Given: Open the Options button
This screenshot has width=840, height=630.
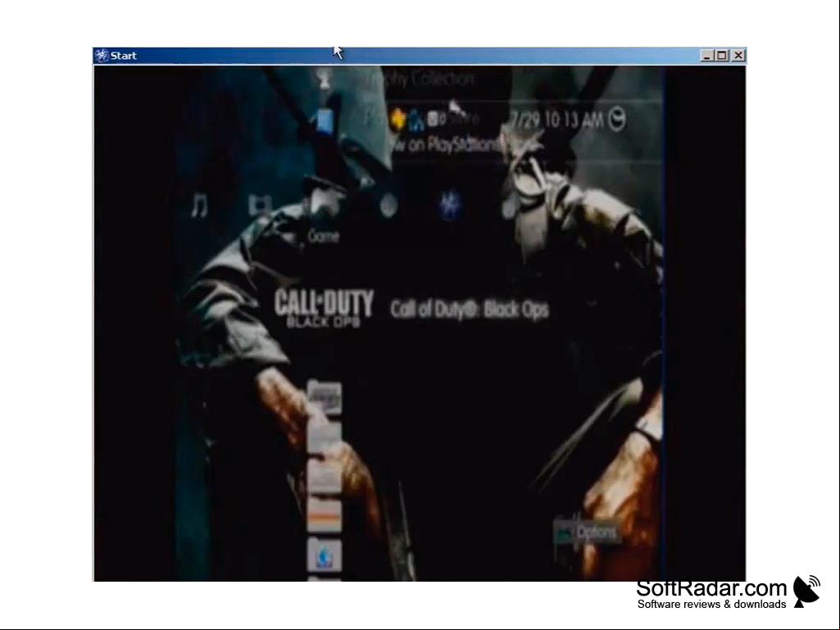Looking at the screenshot, I should pyautogui.click(x=588, y=532).
